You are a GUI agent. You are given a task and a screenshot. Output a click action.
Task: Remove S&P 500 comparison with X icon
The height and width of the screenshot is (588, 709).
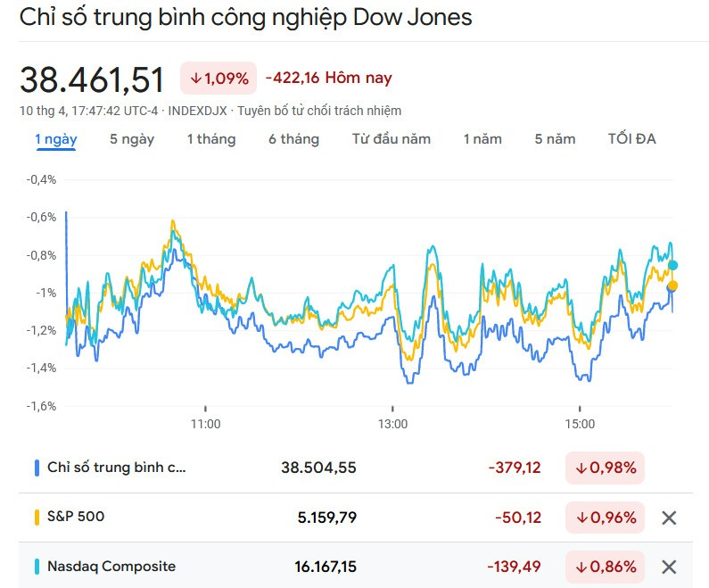pos(669,518)
